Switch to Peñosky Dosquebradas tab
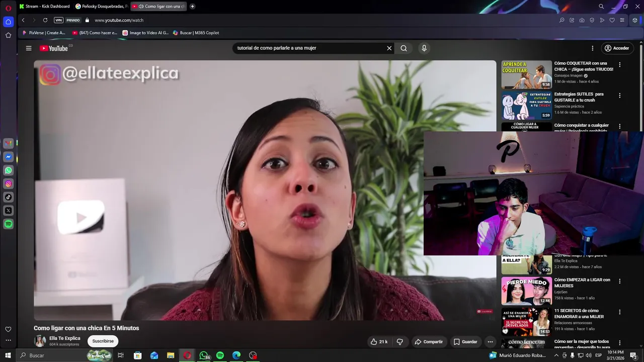Screen dimensions: 644x362 tap(101, 7)
